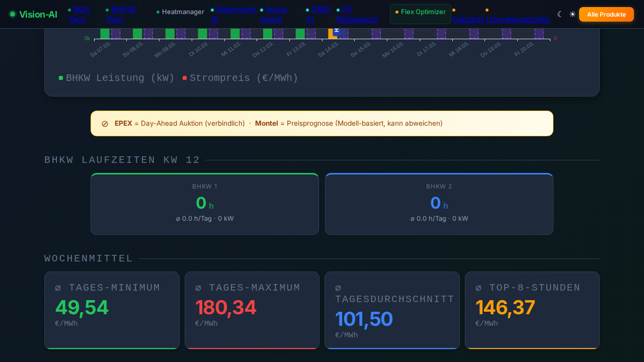
Task: Click the orange dot above Umweltgutachter
Action: pyautogui.click(x=487, y=9)
